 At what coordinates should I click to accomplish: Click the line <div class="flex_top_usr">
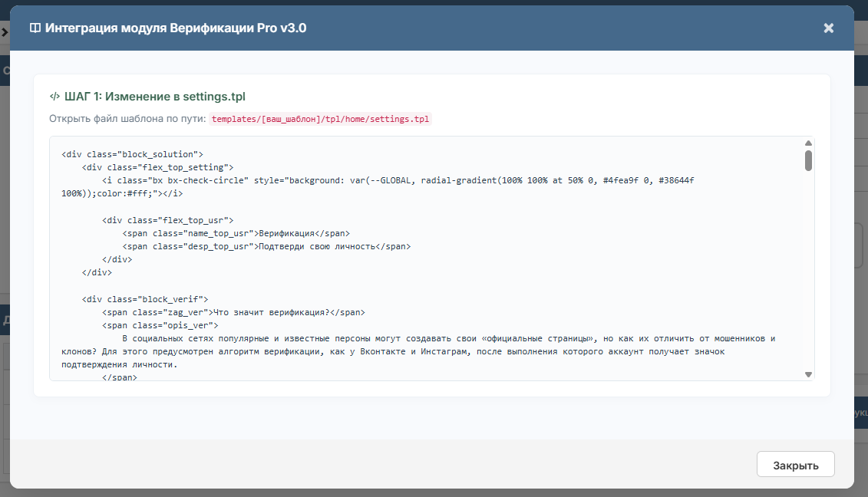(x=168, y=220)
